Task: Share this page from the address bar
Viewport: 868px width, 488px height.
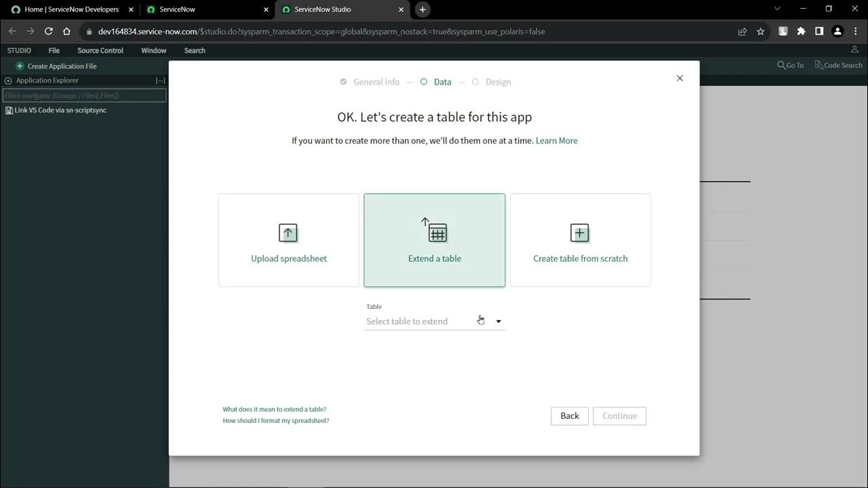Action: [743, 31]
